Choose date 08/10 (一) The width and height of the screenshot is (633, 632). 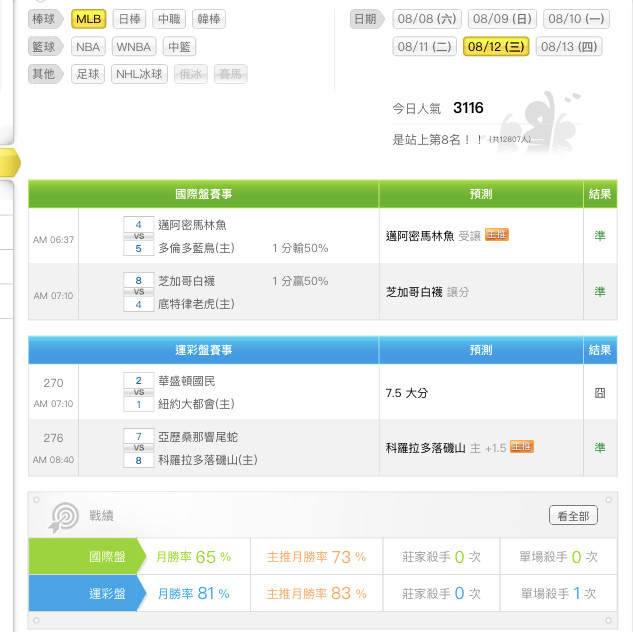(576, 19)
